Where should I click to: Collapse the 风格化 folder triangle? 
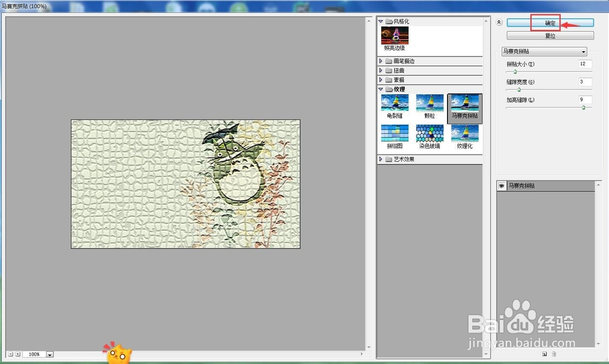coord(381,21)
